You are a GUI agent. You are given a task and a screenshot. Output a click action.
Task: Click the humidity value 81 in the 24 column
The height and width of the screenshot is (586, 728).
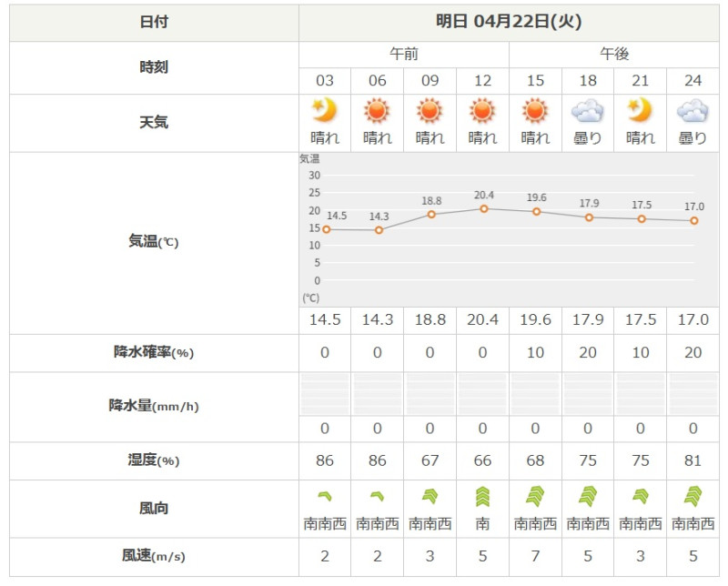pyautogui.click(x=693, y=460)
